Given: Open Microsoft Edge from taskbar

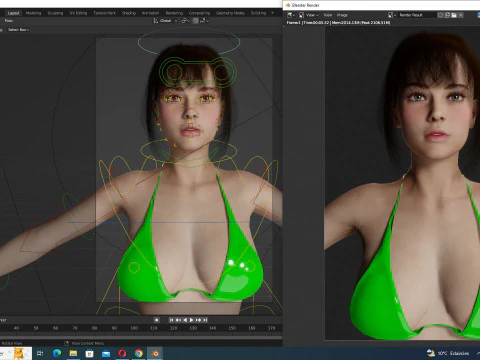Looking at the screenshot, I should (57, 353).
